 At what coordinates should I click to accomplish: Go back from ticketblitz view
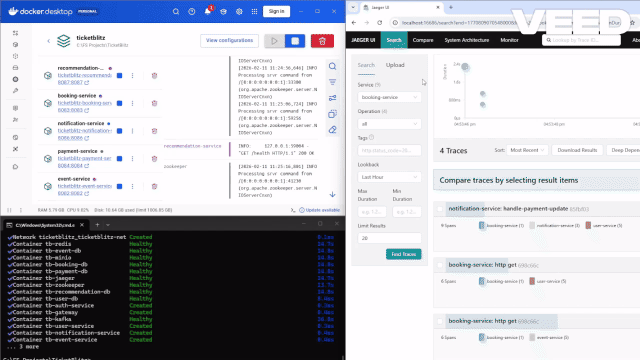[x=49, y=41]
